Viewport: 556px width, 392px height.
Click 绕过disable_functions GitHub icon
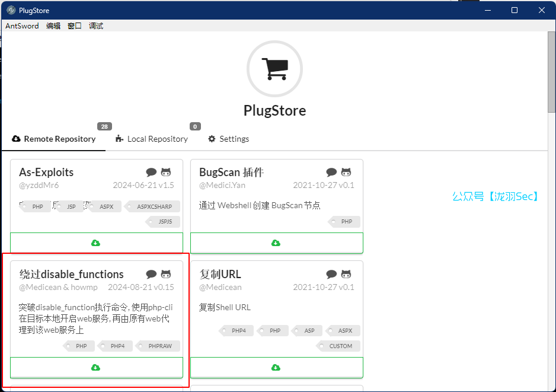click(166, 274)
